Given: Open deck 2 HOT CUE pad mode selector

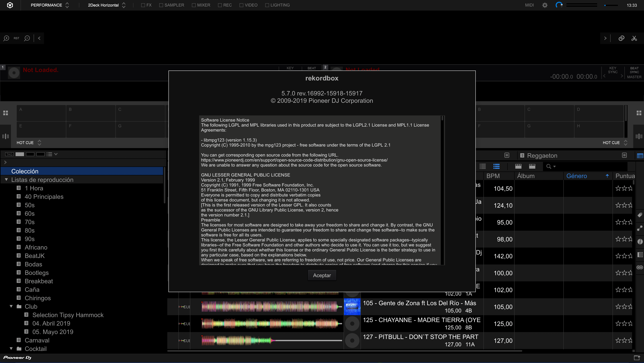Looking at the screenshot, I should [615, 143].
